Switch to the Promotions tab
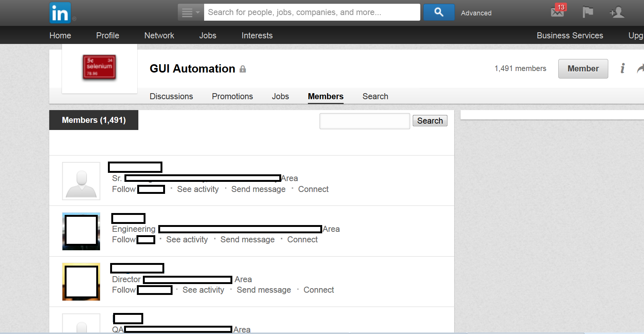 (x=232, y=96)
